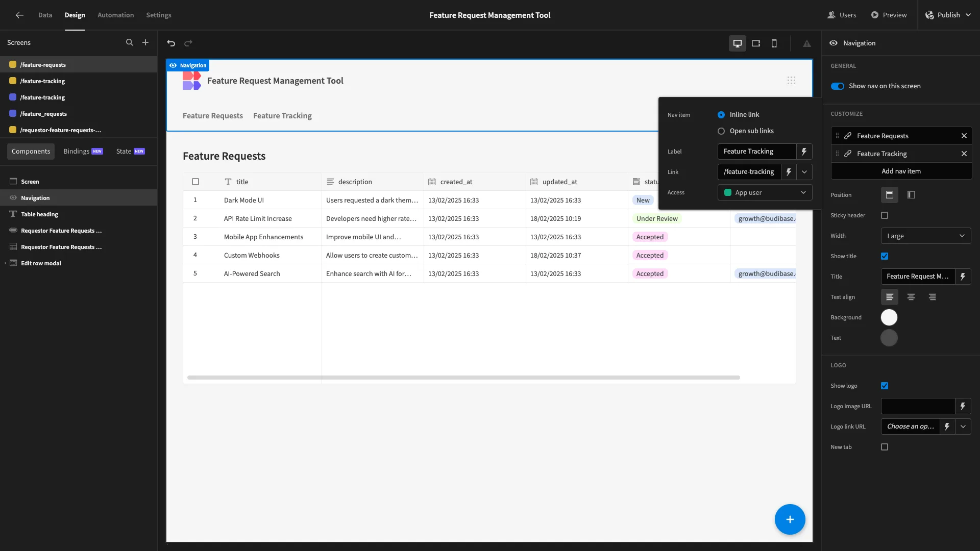The width and height of the screenshot is (980, 551).
Task: Click lightning icon for Logo link URL
Action: click(947, 427)
